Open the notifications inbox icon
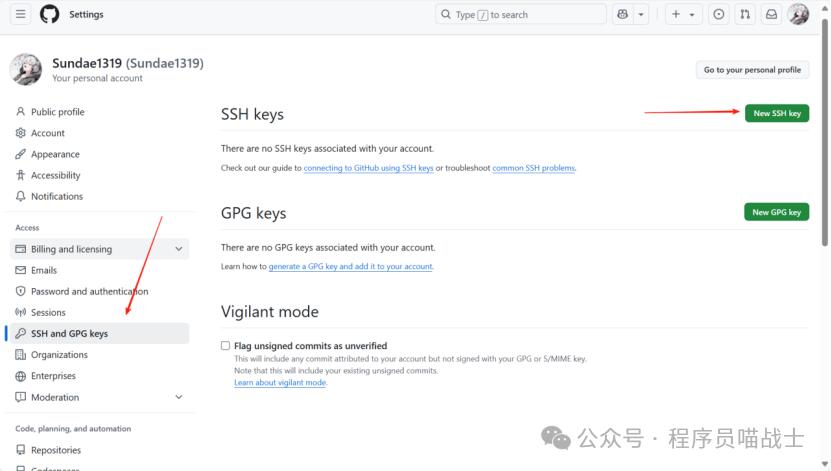Viewport: 831px width, 471px height. pos(771,15)
